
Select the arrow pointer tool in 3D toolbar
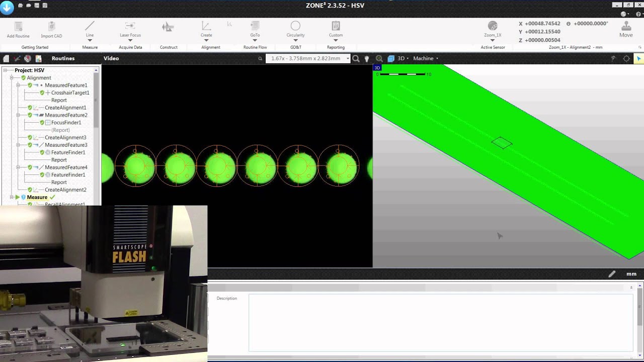click(x=639, y=58)
